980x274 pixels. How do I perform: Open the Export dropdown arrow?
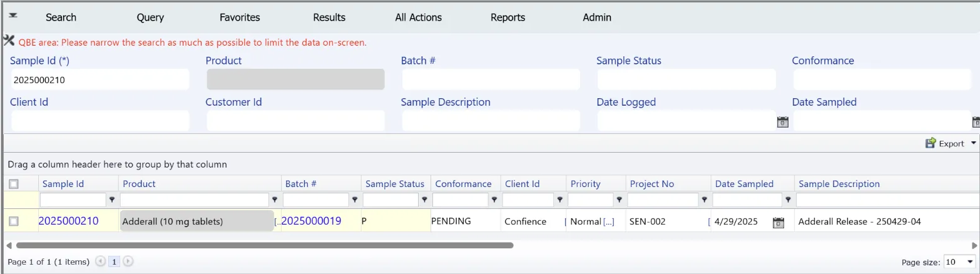click(x=973, y=143)
